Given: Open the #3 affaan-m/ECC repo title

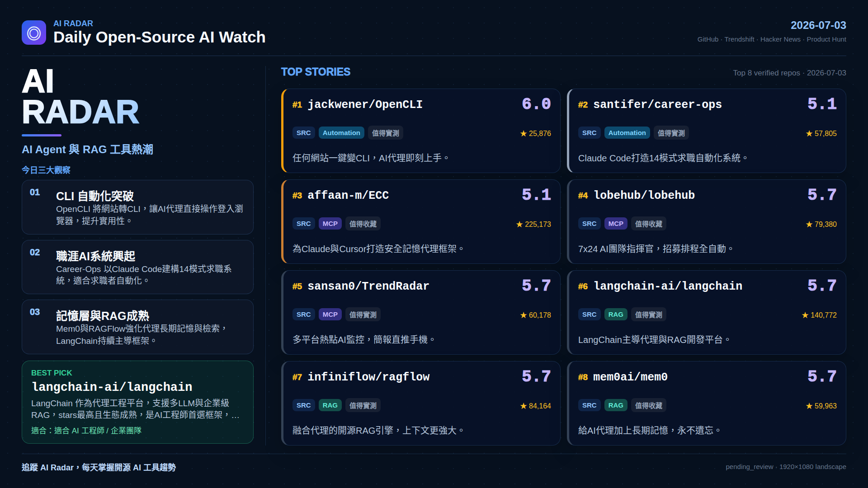Looking at the screenshot, I should pos(348,195).
